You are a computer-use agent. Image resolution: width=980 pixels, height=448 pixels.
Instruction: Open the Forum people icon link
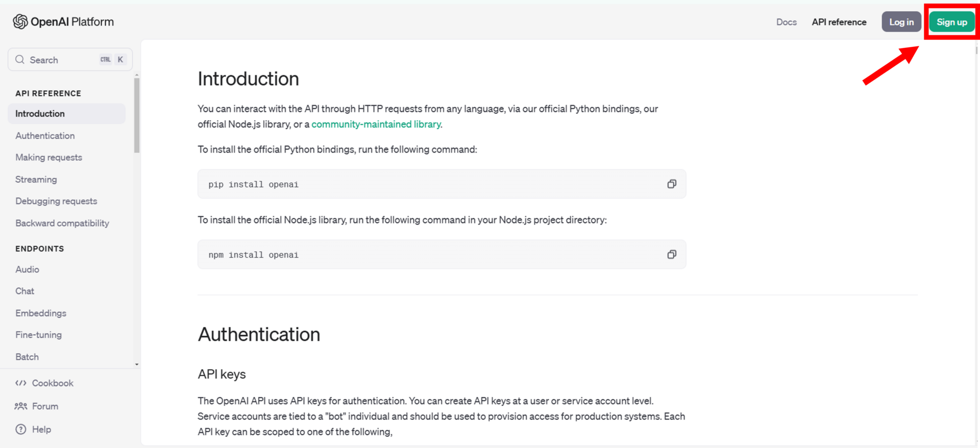coord(21,406)
